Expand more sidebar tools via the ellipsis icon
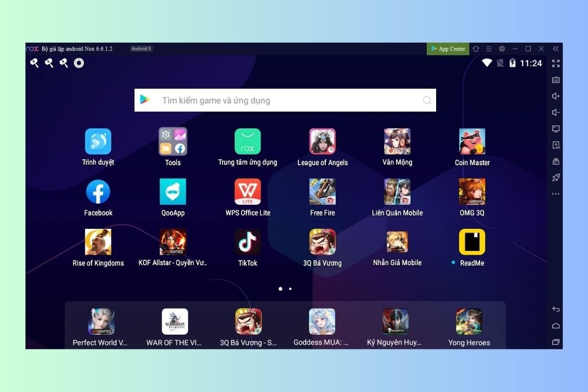The height and width of the screenshot is (392, 588). tap(556, 194)
